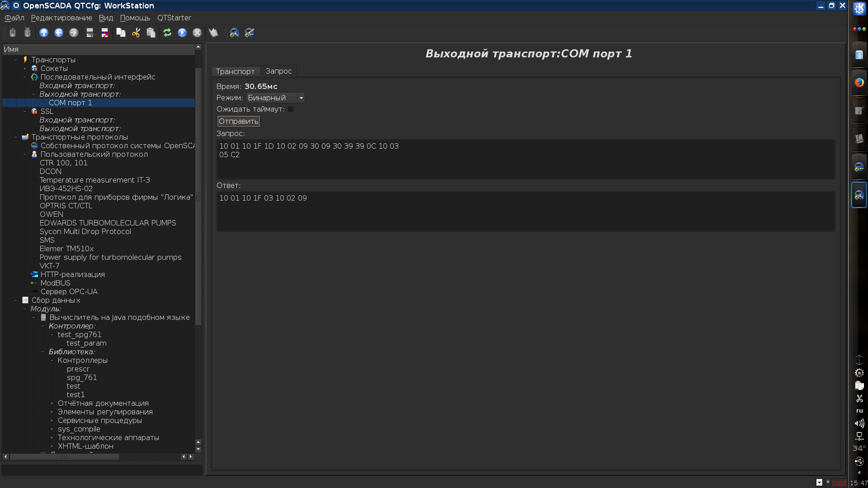Image resolution: width=868 pixels, height=488 pixels.
Task: Expand the 'Сокеты' tree node
Action: (x=25, y=69)
